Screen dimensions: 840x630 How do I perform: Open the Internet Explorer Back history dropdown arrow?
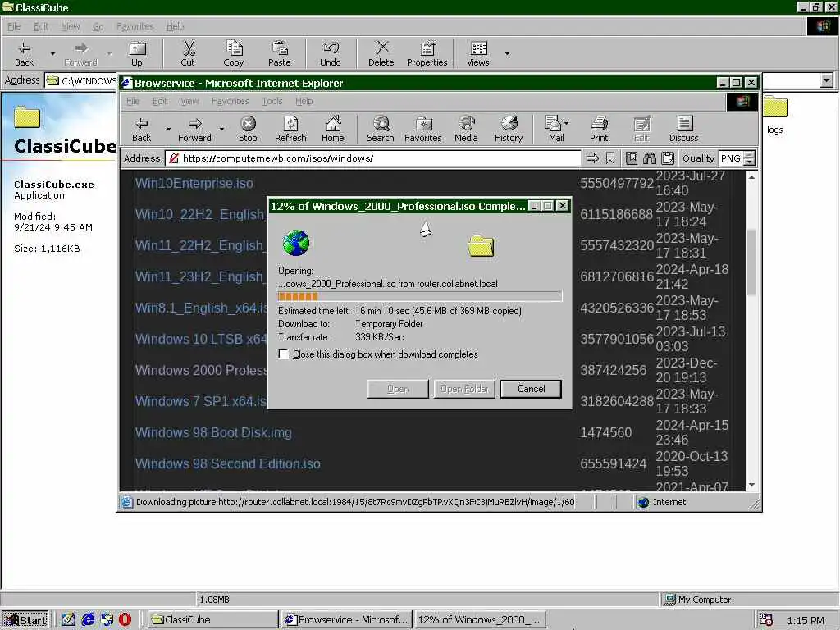[x=168, y=129]
